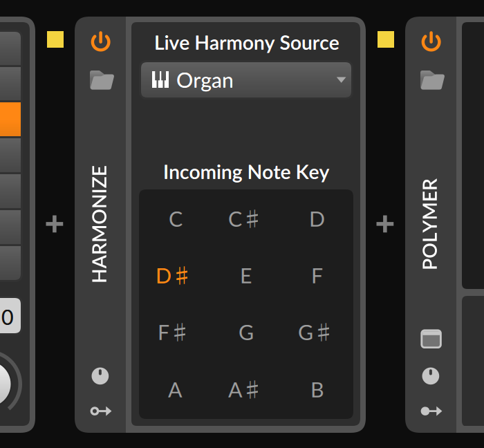Open Harmonize preset folder icon

(101, 80)
